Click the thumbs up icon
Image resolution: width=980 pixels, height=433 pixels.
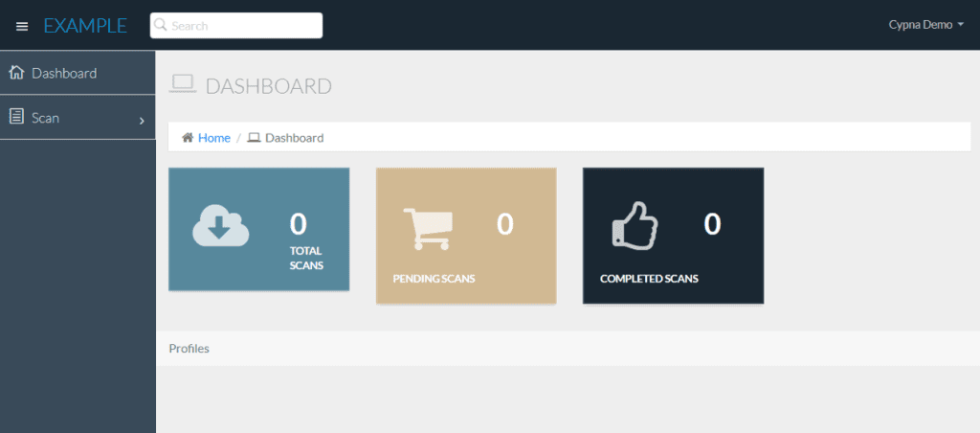click(635, 226)
